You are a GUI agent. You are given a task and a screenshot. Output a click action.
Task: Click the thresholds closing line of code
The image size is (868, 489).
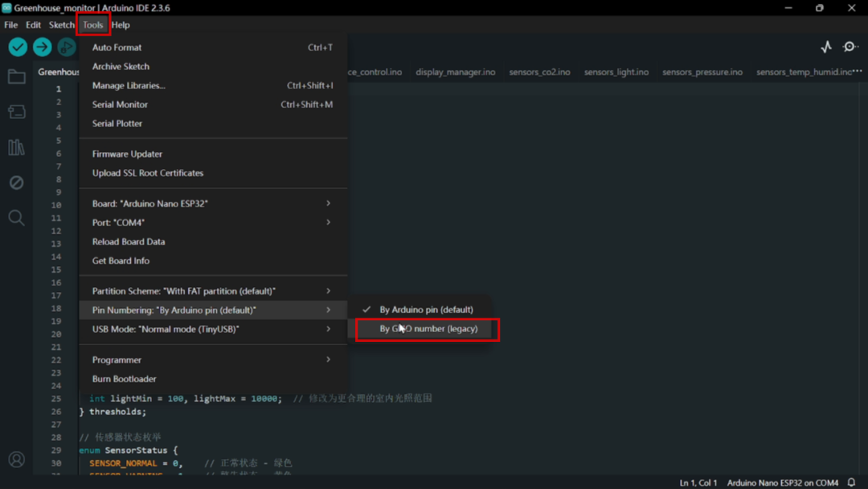[x=113, y=412]
